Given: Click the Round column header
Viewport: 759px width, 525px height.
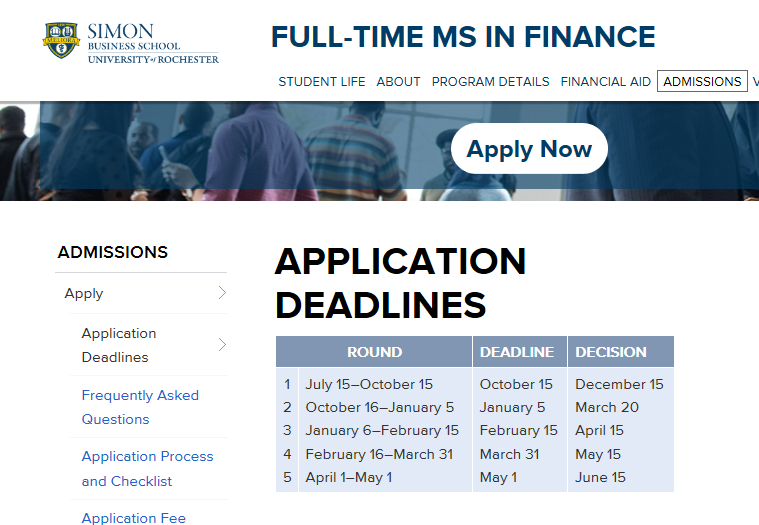Looking at the screenshot, I should coord(374,352).
